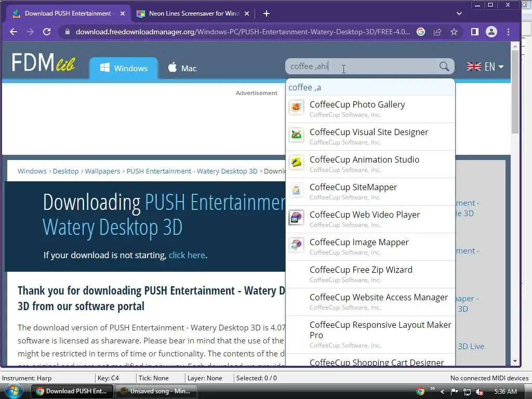Click the browser address bar URL
The height and width of the screenshot is (399, 532).
coord(243,32)
